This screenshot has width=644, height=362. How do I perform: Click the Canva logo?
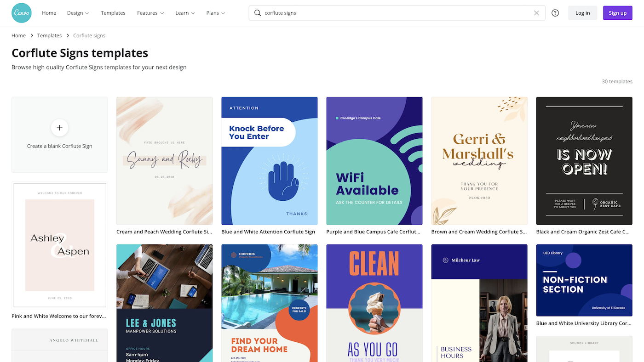(22, 13)
